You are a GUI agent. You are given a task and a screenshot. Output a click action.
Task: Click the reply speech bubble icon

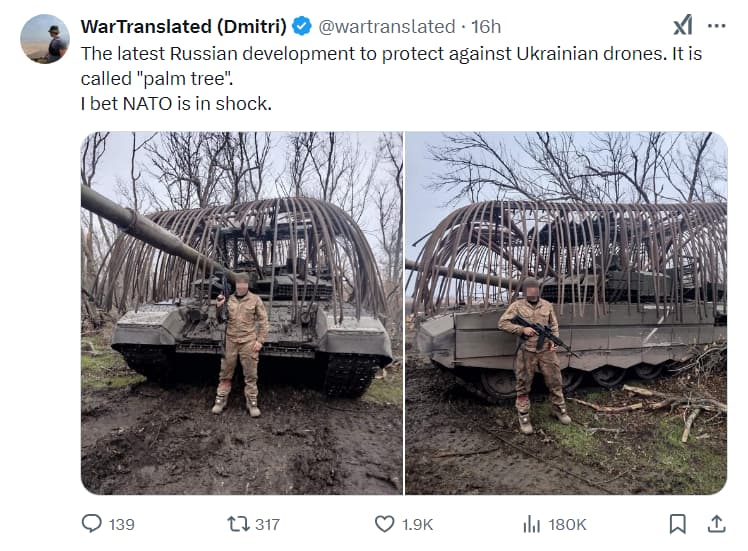92,523
